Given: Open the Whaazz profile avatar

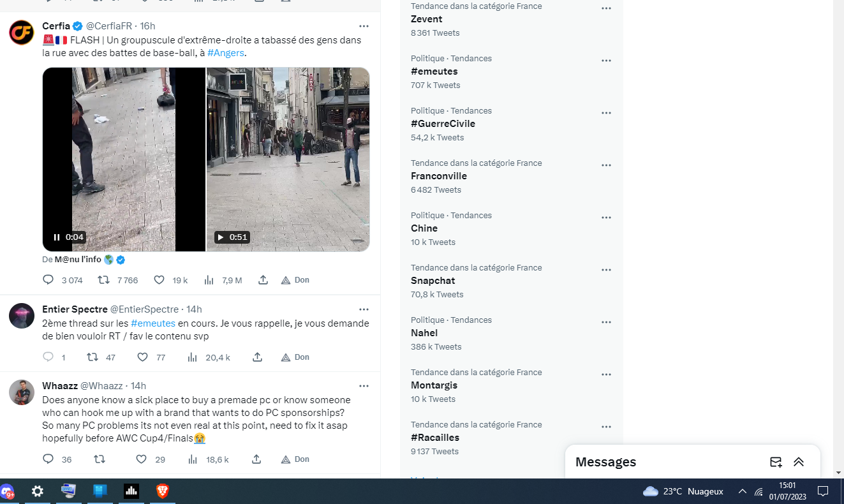Looking at the screenshot, I should [x=22, y=392].
